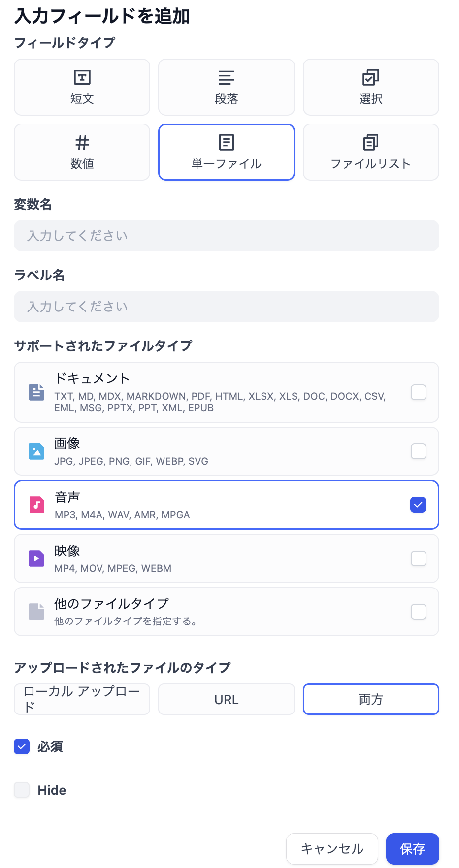Switch upload type to URL
The height and width of the screenshot is (868, 459).
point(226,699)
